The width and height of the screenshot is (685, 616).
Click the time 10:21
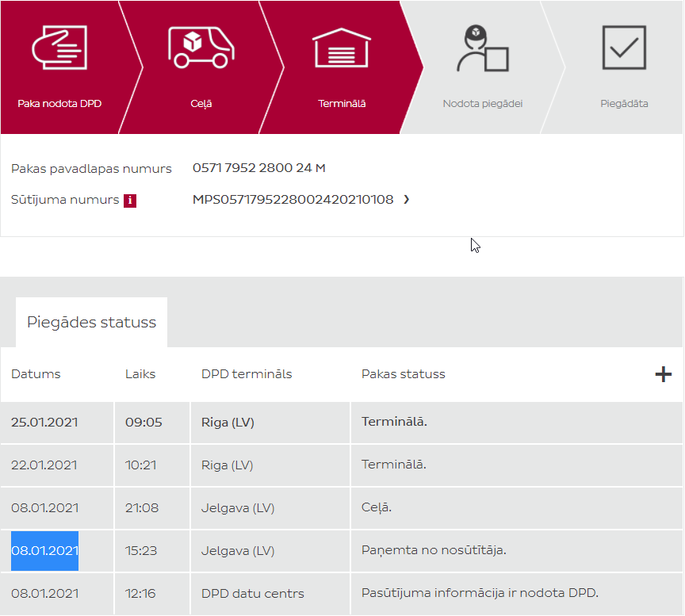click(140, 465)
